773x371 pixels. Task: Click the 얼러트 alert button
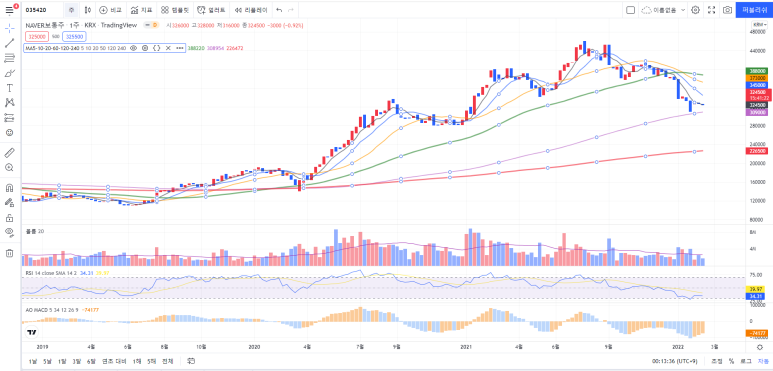211,10
